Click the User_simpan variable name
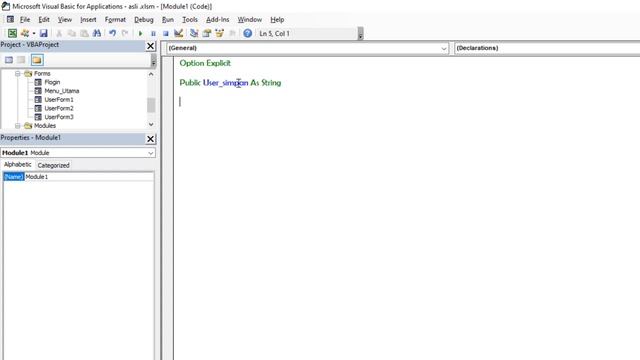 pos(225,83)
